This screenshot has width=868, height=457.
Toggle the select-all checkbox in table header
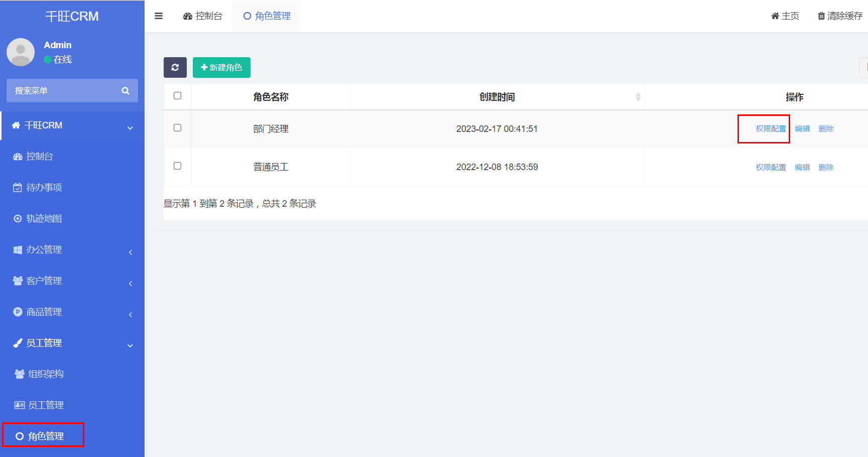(177, 96)
